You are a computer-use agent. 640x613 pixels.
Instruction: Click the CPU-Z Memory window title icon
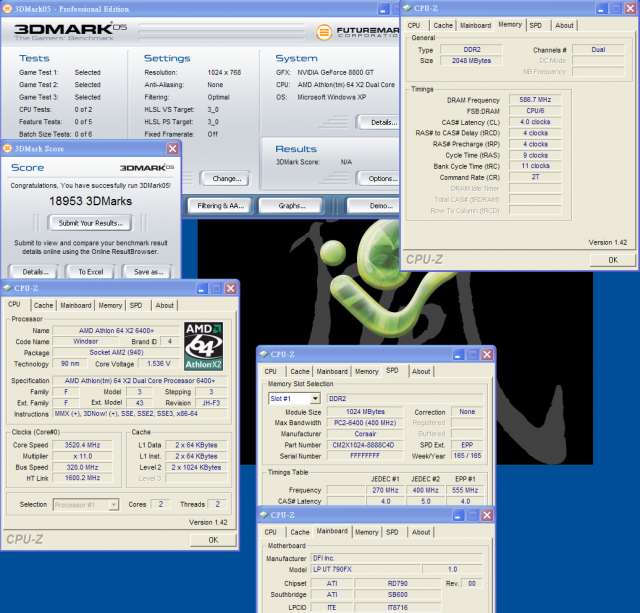coord(407,8)
